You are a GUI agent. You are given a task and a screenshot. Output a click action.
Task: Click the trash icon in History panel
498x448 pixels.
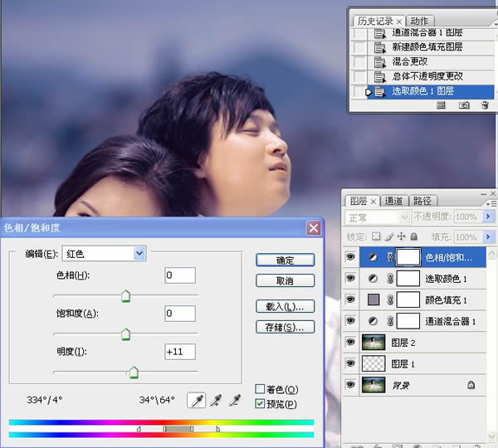point(485,105)
